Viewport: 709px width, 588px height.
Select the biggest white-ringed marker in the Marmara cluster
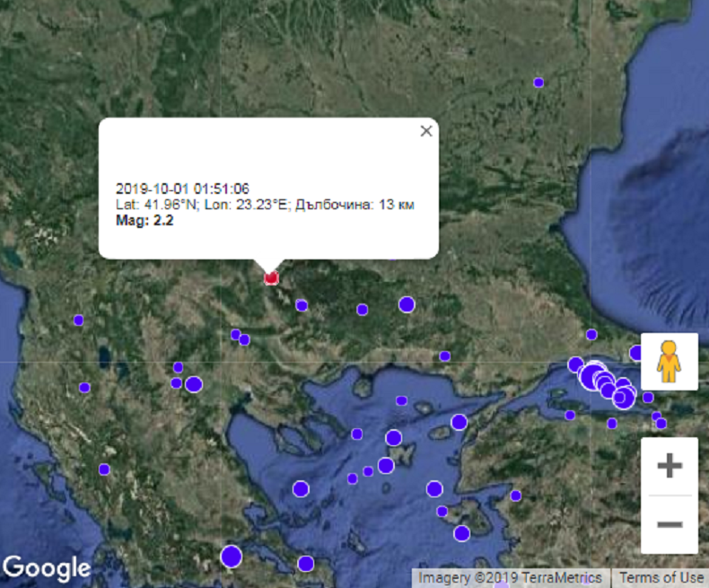click(592, 376)
